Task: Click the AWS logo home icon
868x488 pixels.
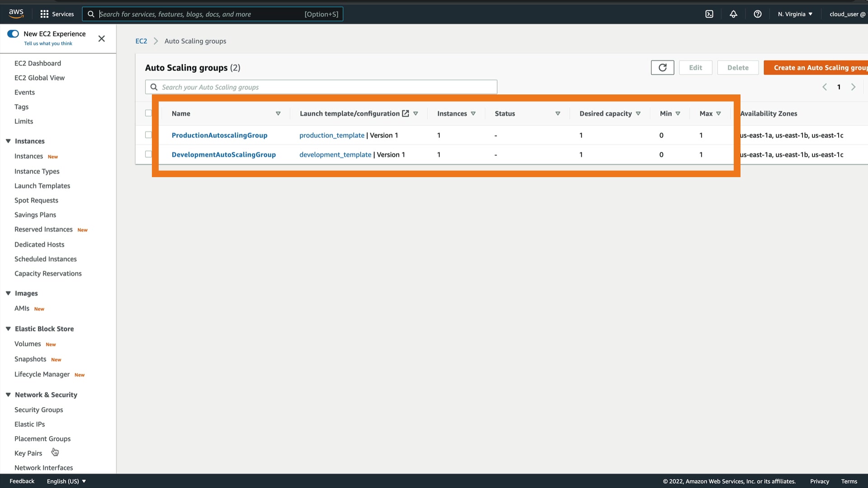Action: [16, 14]
